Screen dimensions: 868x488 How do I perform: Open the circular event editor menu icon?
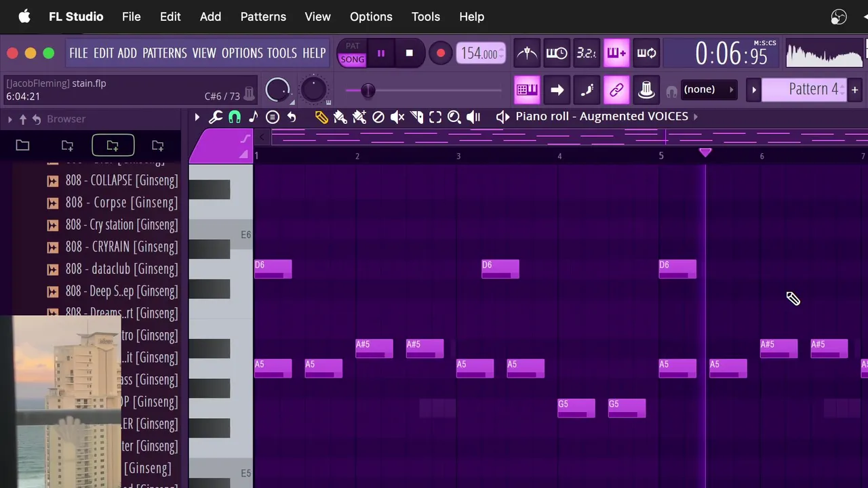pos(273,117)
